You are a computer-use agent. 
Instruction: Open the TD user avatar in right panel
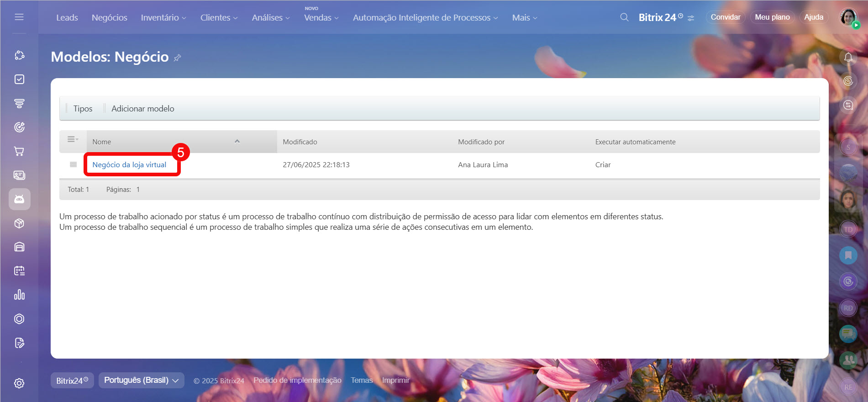(x=848, y=229)
